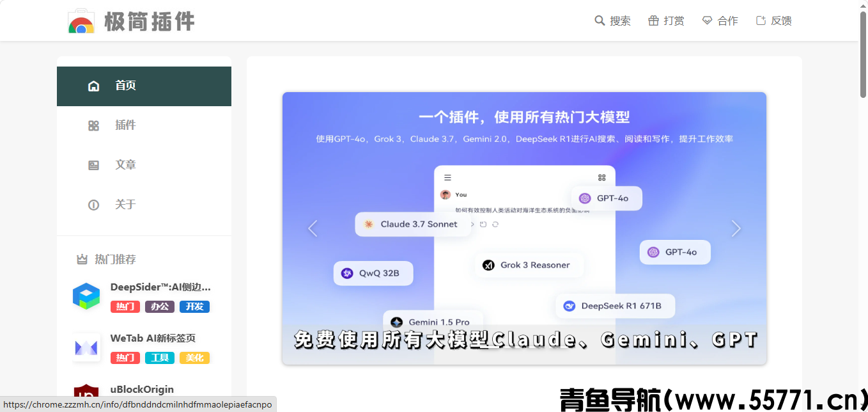868x412 pixels.
Task: Click the 热门推荐 heading text
Action: [x=115, y=259]
